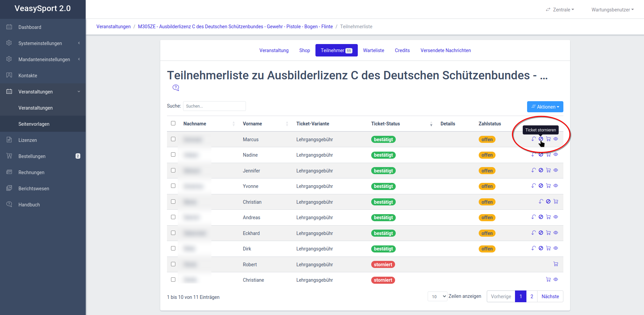The width and height of the screenshot is (644, 315).
Task: Click Veranstaltungen breadcrumb link
Action: pos(114,27)
